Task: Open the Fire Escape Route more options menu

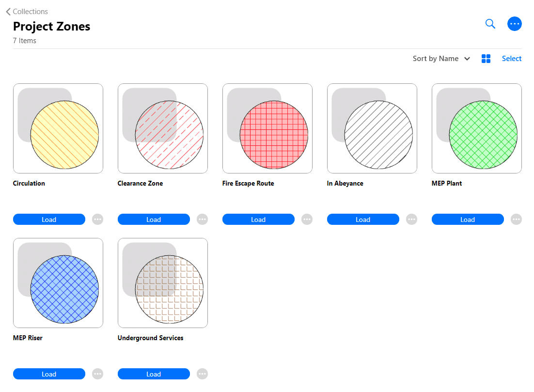Action: coord(307,219)
